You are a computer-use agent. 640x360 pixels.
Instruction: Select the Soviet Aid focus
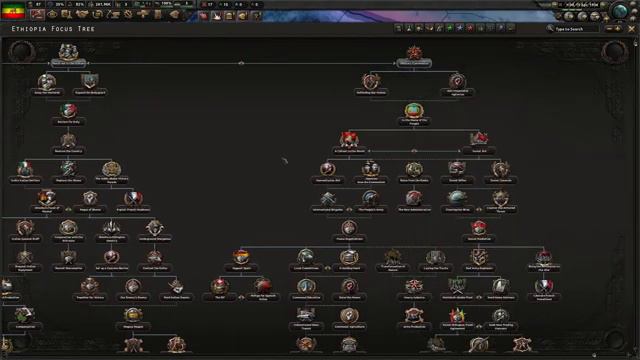click(479, 143)
